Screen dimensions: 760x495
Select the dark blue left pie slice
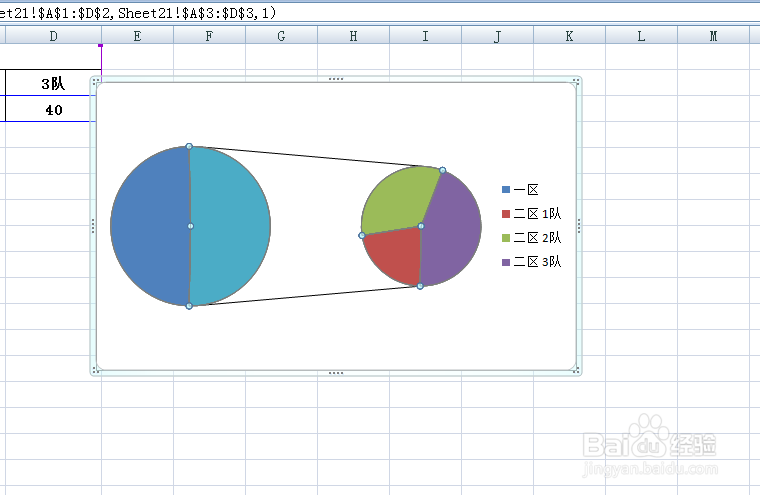point(150,226)
